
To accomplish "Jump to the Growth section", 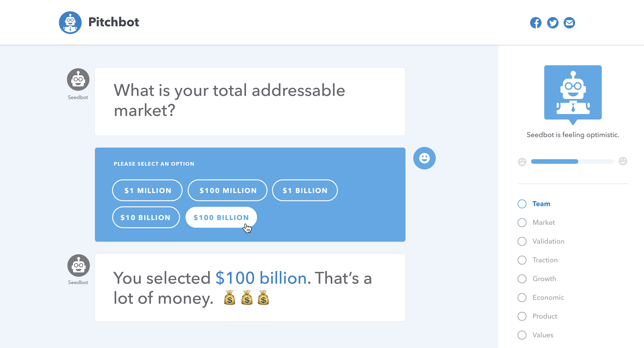I will (544, 279).
